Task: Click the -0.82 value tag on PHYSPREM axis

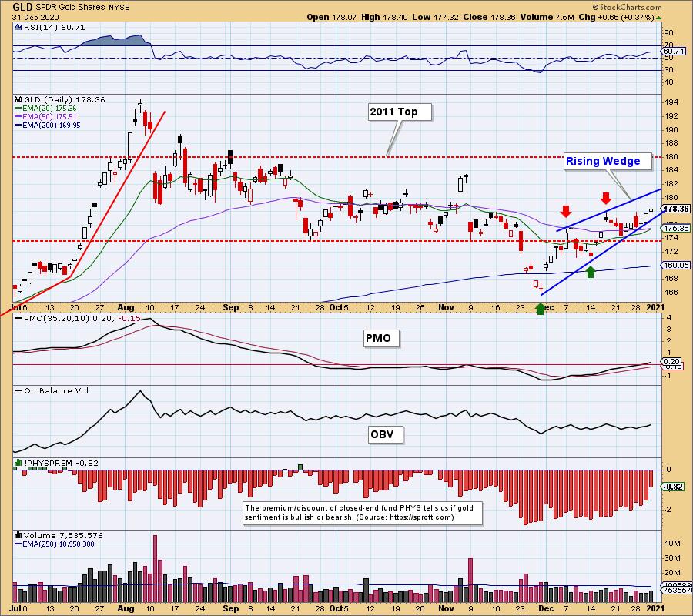Action: coord(674,487)
